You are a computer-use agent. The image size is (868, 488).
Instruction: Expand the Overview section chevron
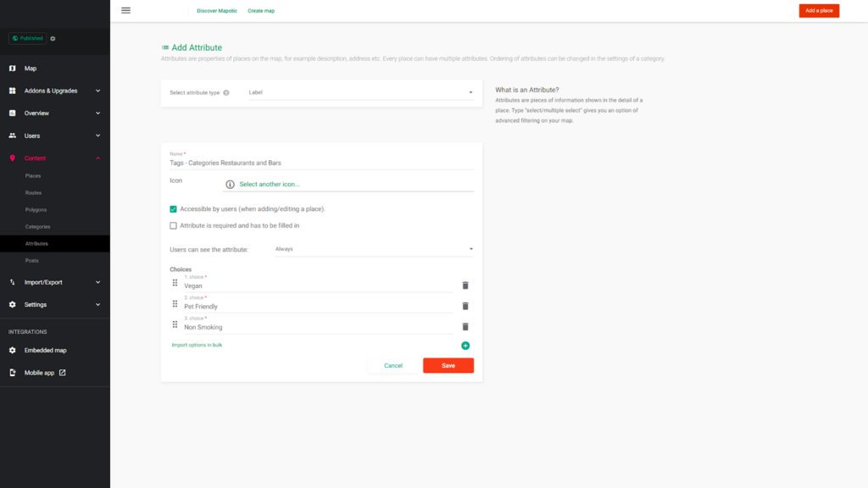click(x=98, y=113)
